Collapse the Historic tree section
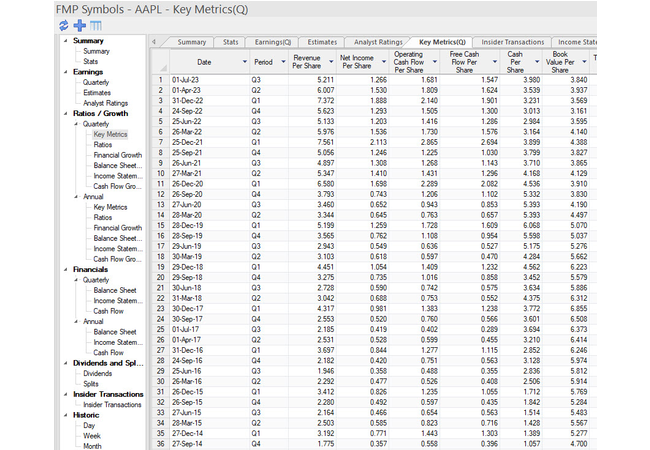This screenshot has height=450, width=650. click(65, 415)
